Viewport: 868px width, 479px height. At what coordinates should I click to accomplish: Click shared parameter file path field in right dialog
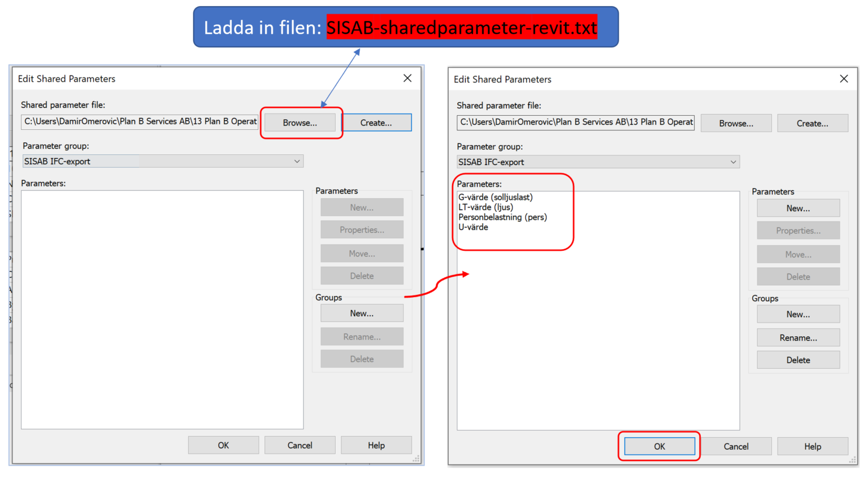(576, 122)
